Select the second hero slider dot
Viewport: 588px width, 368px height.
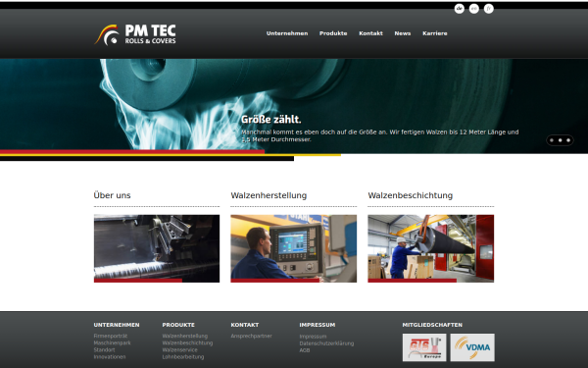click(x=560, y=140)
